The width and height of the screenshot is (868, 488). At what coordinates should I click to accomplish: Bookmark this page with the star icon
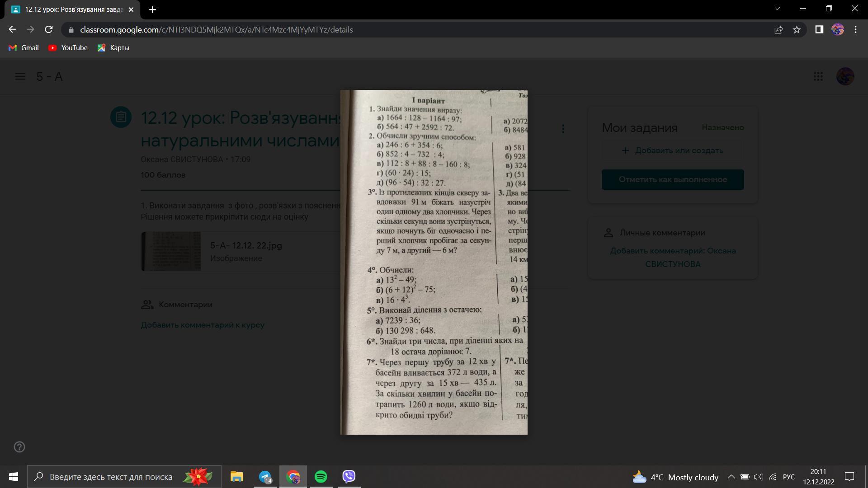797,30
